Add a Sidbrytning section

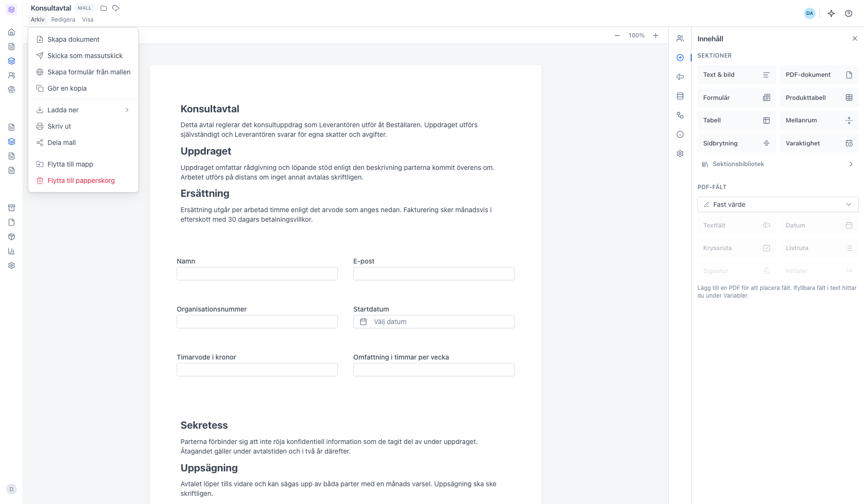click(x=736, y=143)
